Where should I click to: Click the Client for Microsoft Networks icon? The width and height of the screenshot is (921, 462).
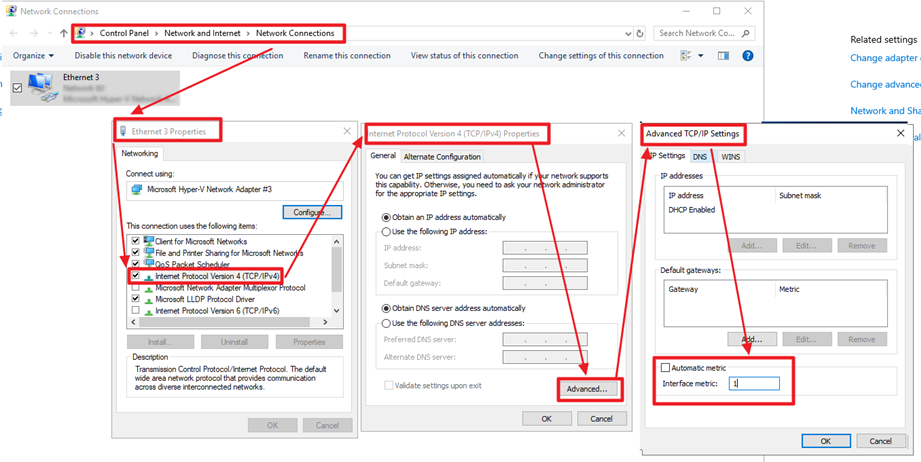[149, 241]
